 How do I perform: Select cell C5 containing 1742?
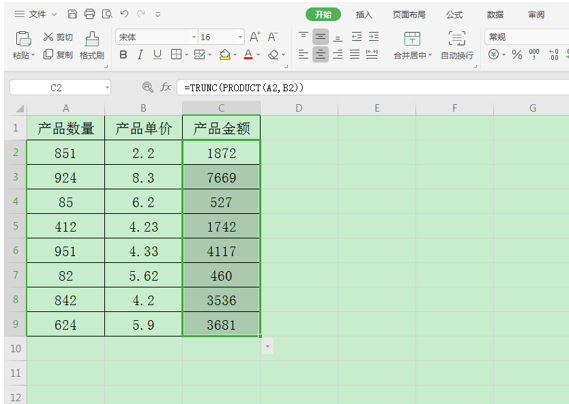221,227
